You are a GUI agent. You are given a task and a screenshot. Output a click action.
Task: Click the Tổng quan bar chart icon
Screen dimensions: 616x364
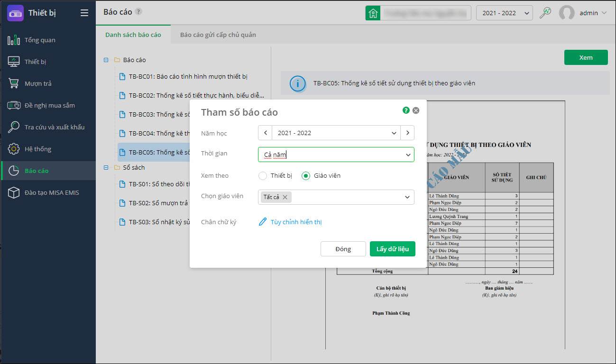[14, 40]
